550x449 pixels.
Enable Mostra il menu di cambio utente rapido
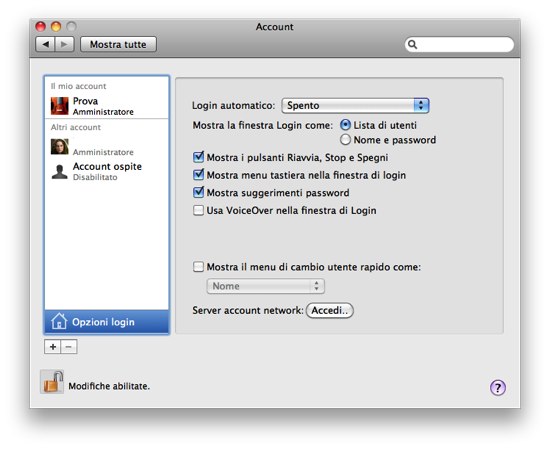pos(199,267)
